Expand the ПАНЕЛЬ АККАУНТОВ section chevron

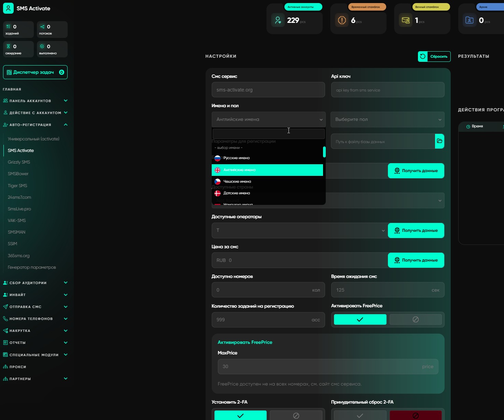pos(66,101)
